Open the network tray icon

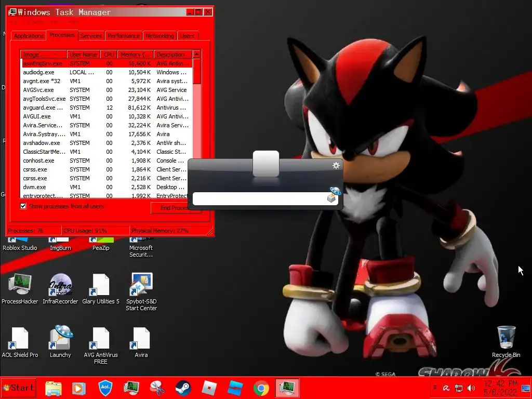coord(459,388)
